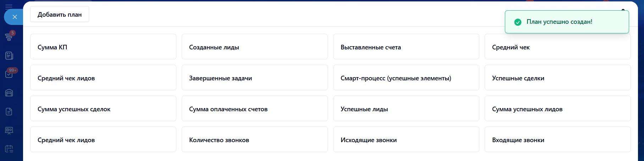Image resolution: width=644 pixels, height=161 pixels.
Task: Click the "Добавить план" button
Action: click(60, 15)
